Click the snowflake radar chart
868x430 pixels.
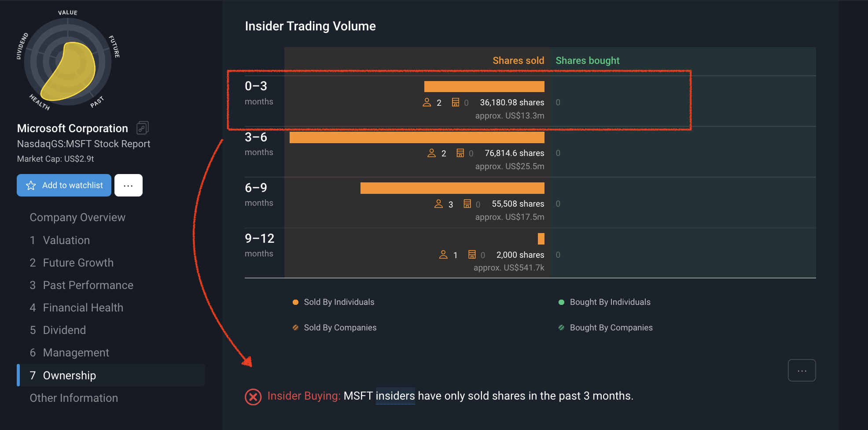click(68, 62)
